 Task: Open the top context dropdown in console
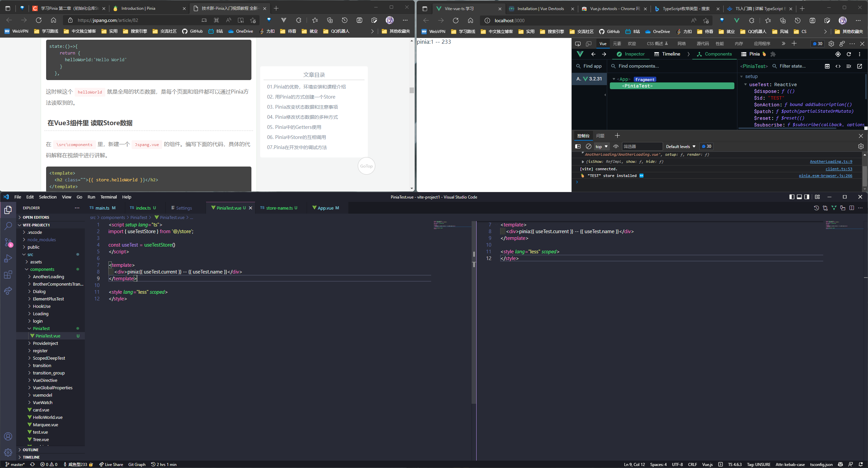coord(601,146)
